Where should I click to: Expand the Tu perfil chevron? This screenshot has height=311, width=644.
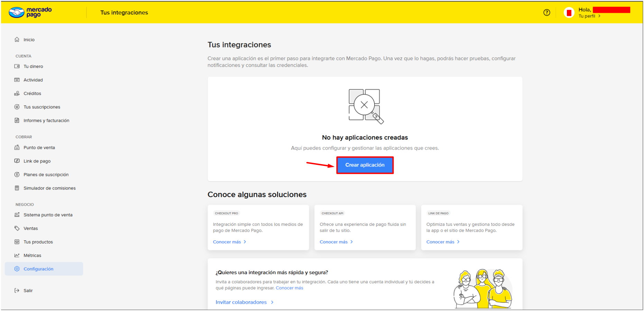coord(599,16)
